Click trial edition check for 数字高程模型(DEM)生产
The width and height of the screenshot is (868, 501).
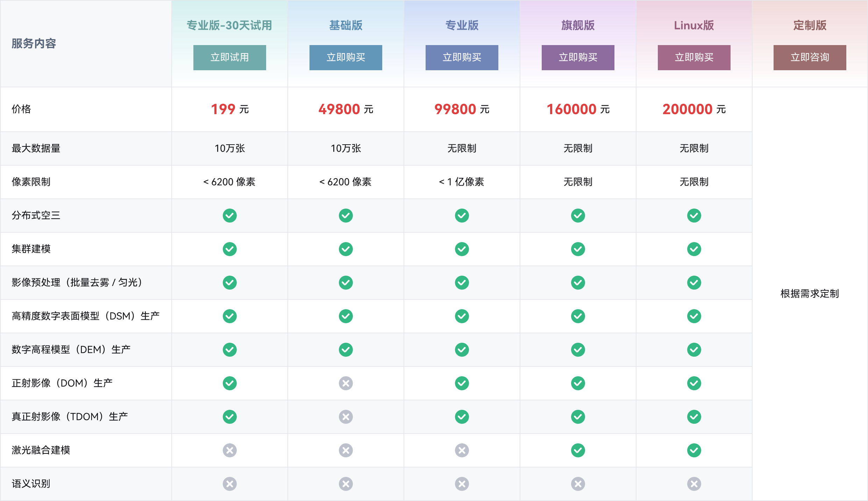pyautogui.click(x=229, y=350)
